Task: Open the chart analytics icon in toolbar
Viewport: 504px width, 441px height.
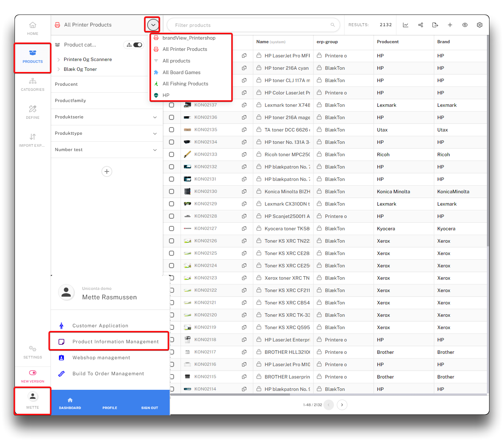Action: click(406, 25)
